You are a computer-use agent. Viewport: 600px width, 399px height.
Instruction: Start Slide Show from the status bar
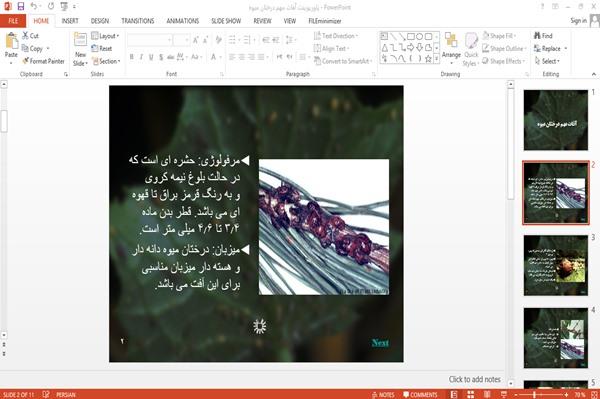[504, 394]
